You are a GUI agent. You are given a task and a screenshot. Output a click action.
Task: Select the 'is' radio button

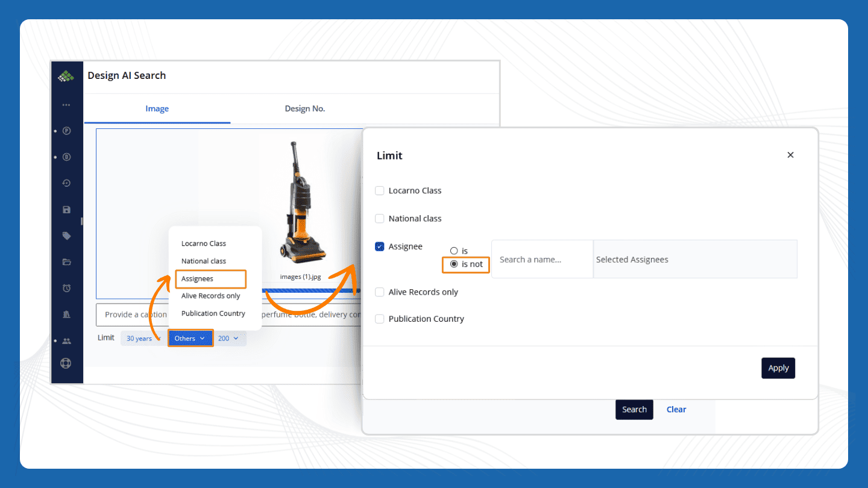pyautogui.click(x=454, y=251)
